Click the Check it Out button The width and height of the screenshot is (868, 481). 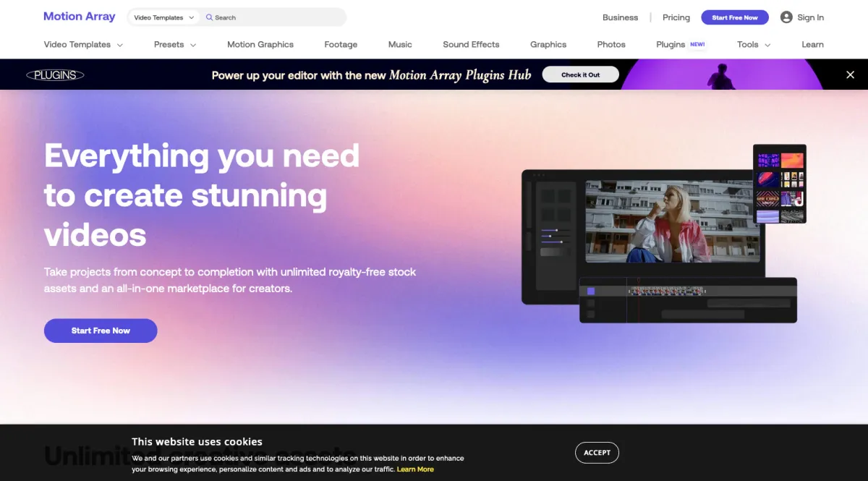click(x=580, y=75)
